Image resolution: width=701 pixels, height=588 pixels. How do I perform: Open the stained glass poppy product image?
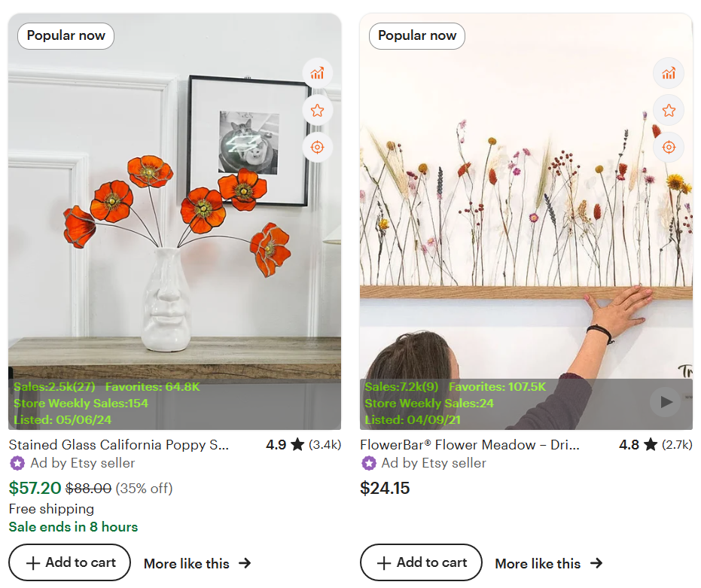(175, 226)
